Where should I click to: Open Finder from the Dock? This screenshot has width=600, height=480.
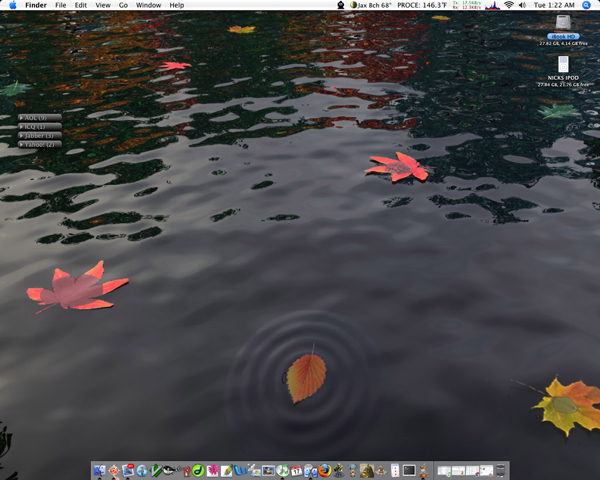point(99,470)
